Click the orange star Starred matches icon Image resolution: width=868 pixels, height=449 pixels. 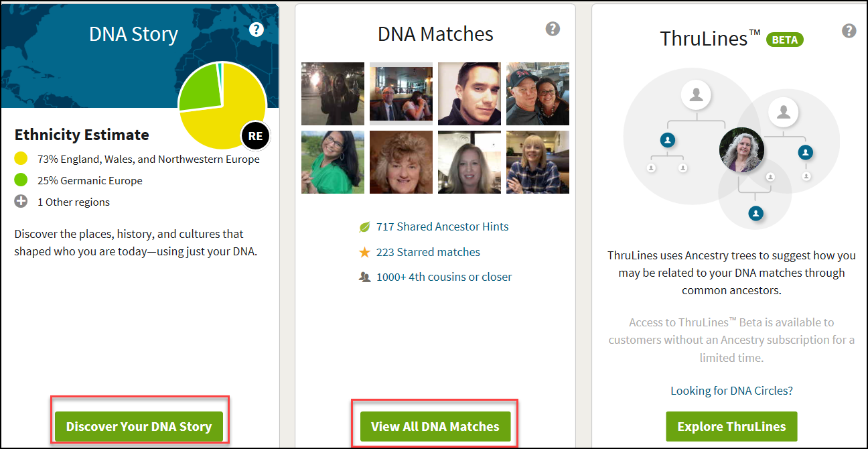pos(364,253)
